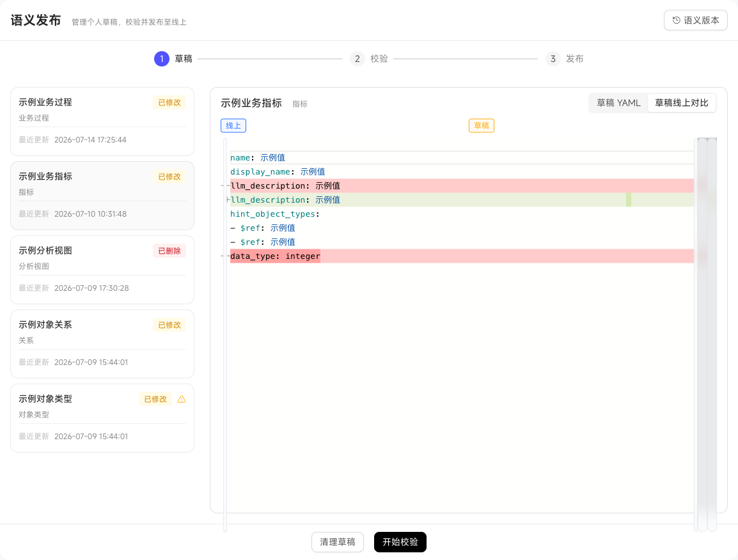Go to step 2 校验 in stepper
Screen dimensions: 738x560
(357, 59)
